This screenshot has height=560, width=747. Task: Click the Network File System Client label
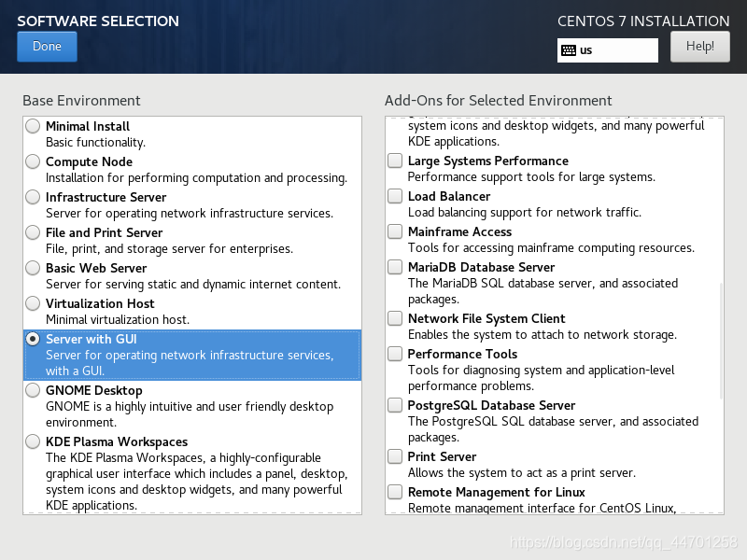pyautogui.click(x=486, y=318)
